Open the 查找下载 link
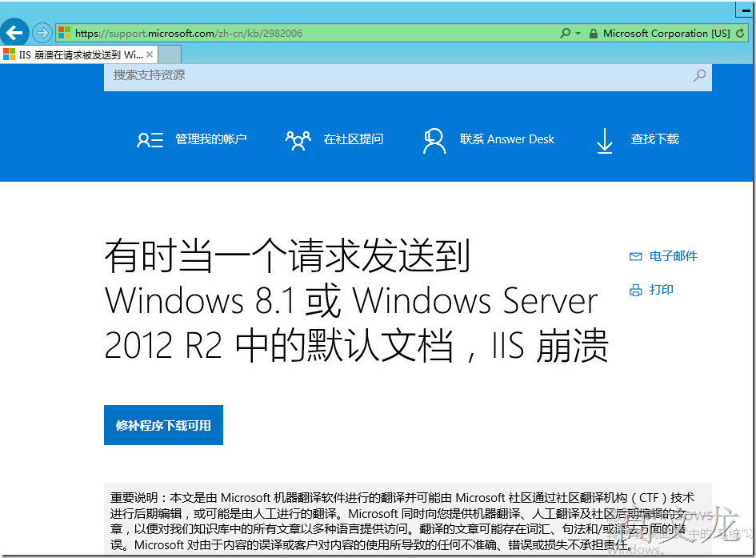The height and width of the screenshot is (558, 756). pos(654,138)
